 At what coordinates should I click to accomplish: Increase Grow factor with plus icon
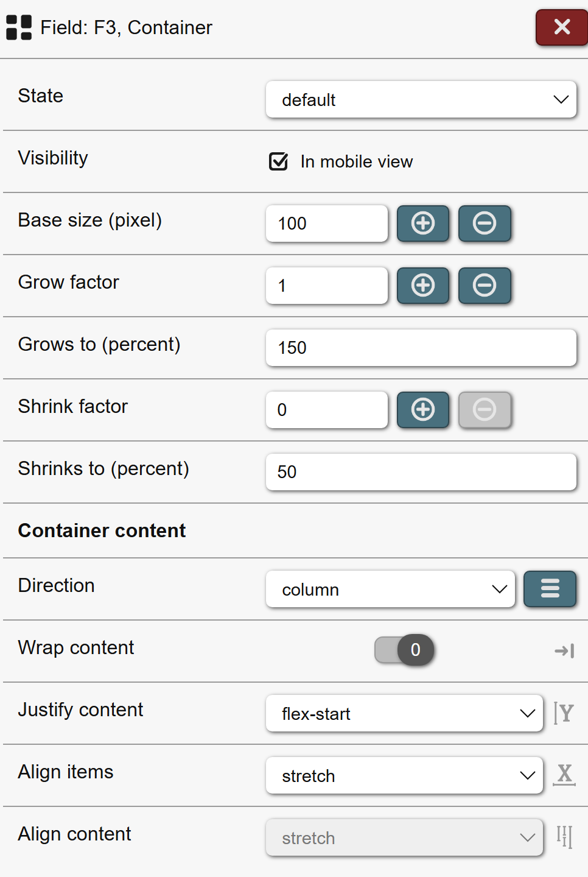coord(423,286)
